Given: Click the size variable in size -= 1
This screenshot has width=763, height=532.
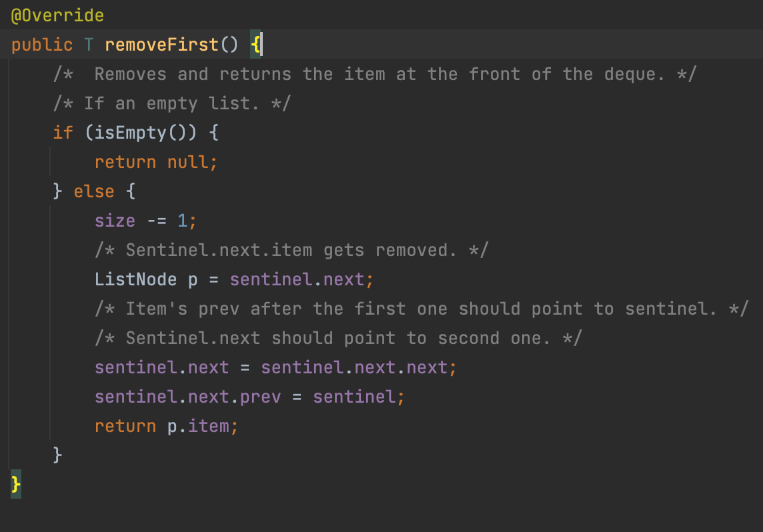Looking at the screenshot, I should tap(115, 221).
